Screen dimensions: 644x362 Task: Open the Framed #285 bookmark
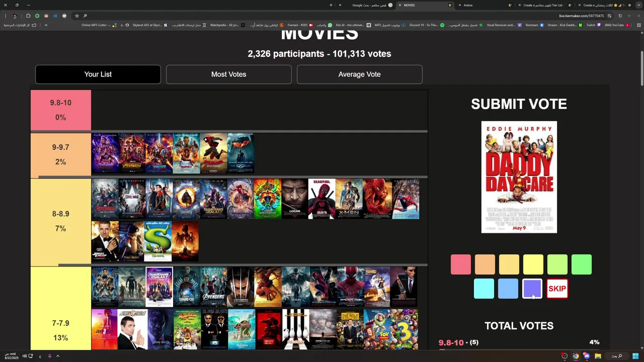pos(300,25)
